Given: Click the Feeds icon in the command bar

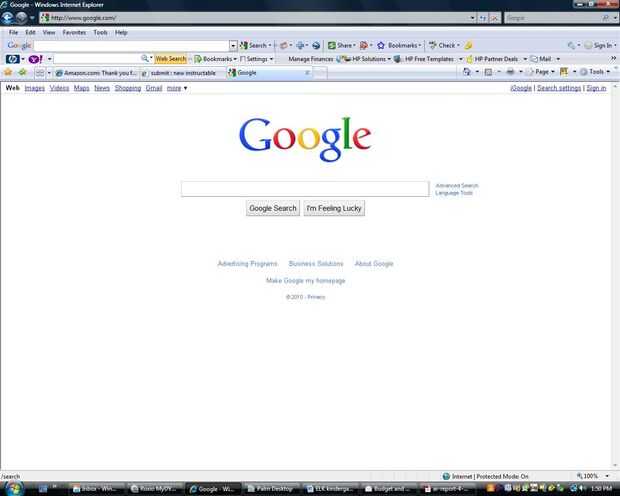Looking at the screenshot, I should tap(489, 72).
